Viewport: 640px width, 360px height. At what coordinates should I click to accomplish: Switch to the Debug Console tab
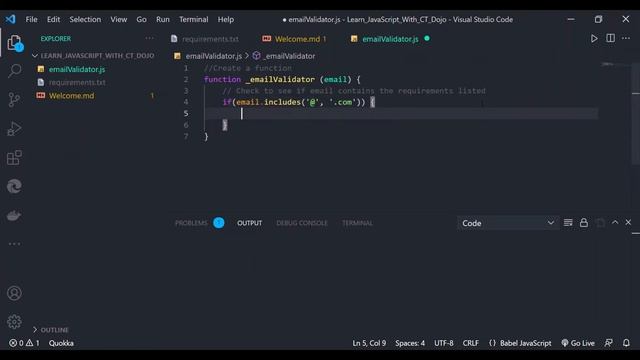coord(302,223)
